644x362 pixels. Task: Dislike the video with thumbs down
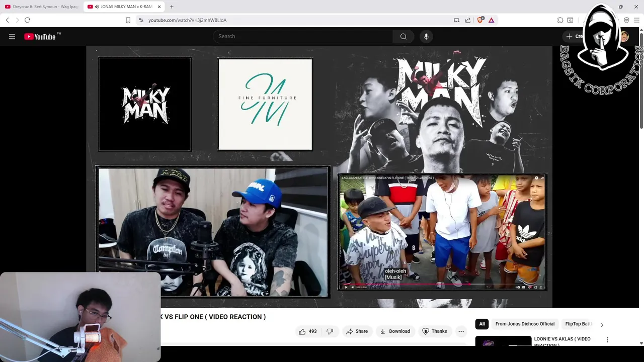coord(330,331)
